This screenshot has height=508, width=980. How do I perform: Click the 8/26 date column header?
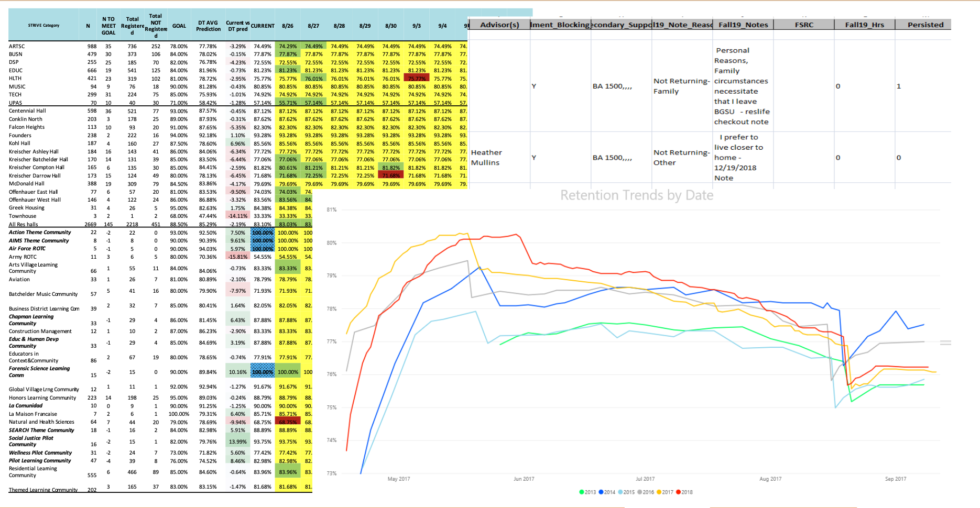pos(288,26)
